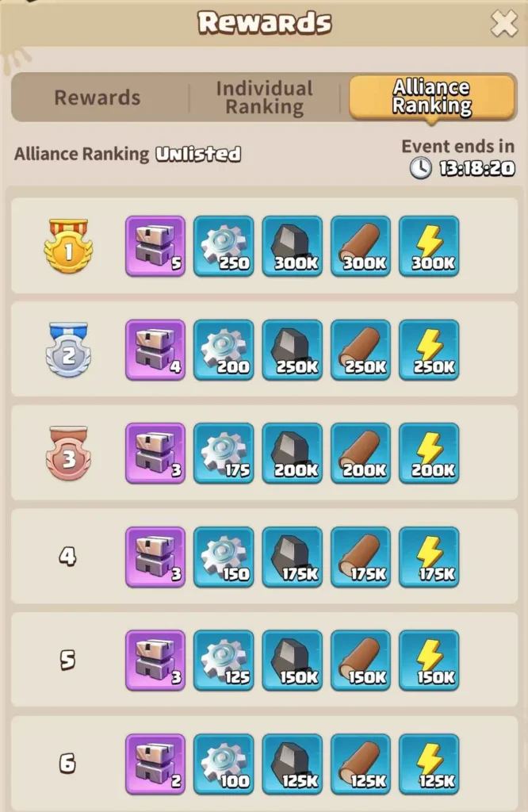528x812 pixels.
Task: Tap the 300K stone reward icon
Action: tap(292, 246)
